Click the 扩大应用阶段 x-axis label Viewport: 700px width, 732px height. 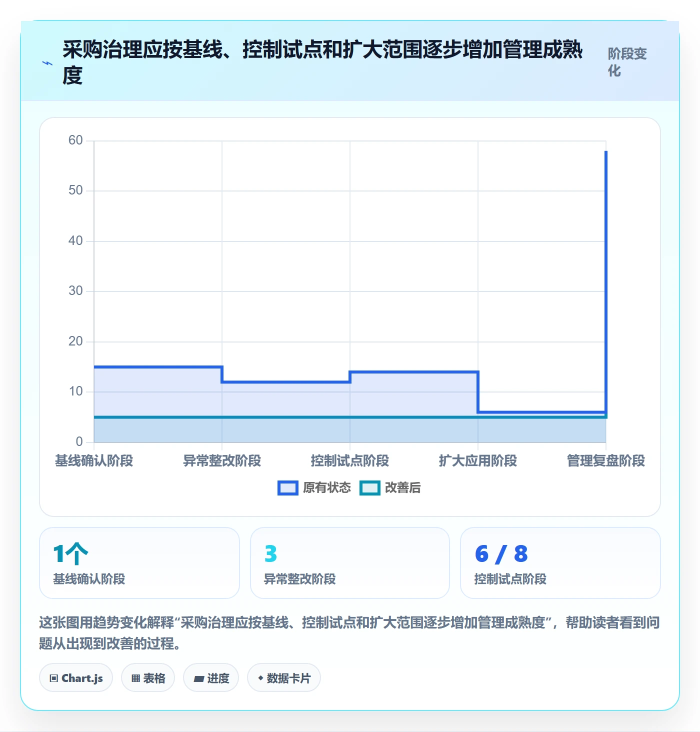tap(478, 460)
